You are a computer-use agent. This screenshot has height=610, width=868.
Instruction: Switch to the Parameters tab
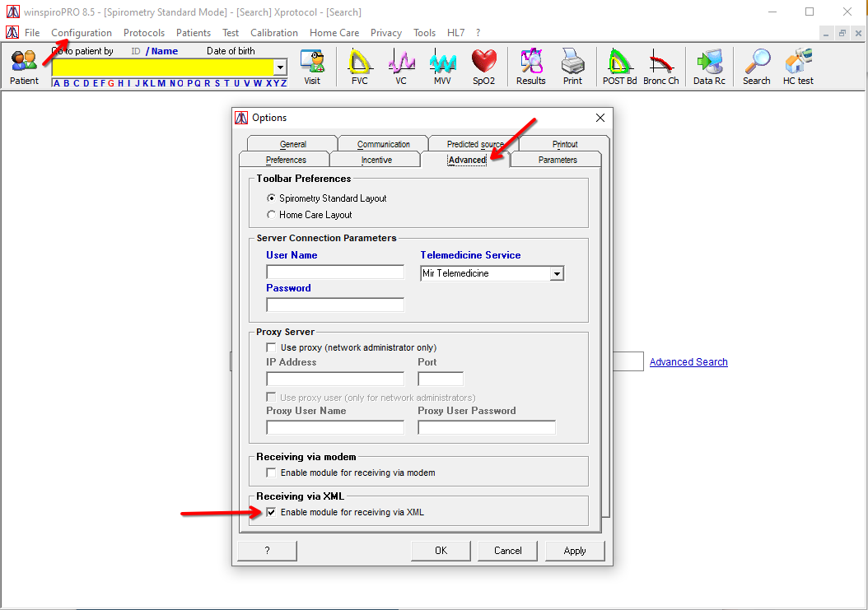558,160
